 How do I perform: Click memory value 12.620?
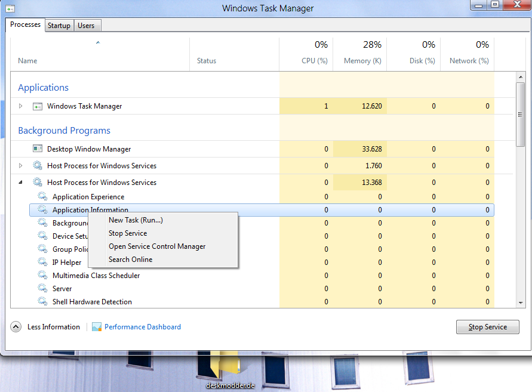pos(372,106)
